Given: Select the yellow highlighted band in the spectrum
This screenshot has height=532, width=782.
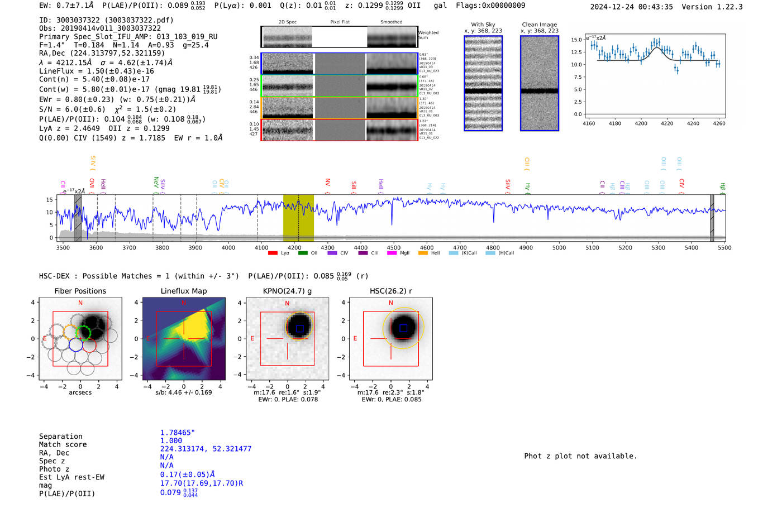Looking at the screenshot, I should click(298, 218).
